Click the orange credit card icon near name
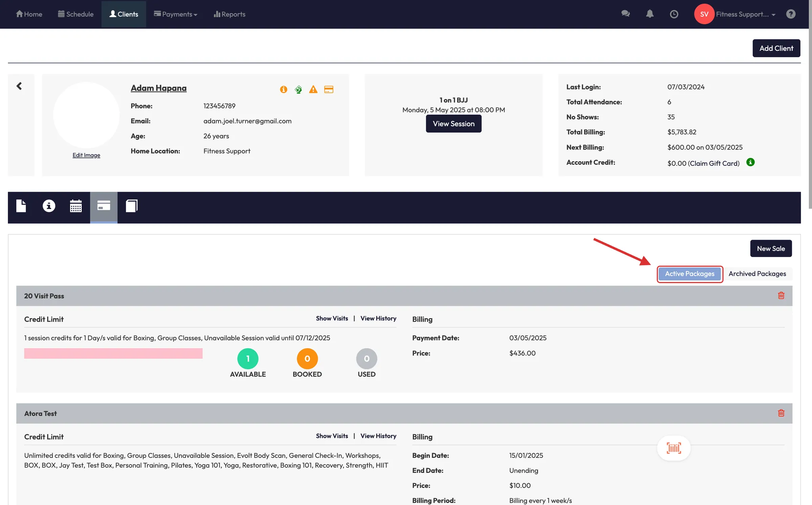812x505 pixels. coord(329,89)
